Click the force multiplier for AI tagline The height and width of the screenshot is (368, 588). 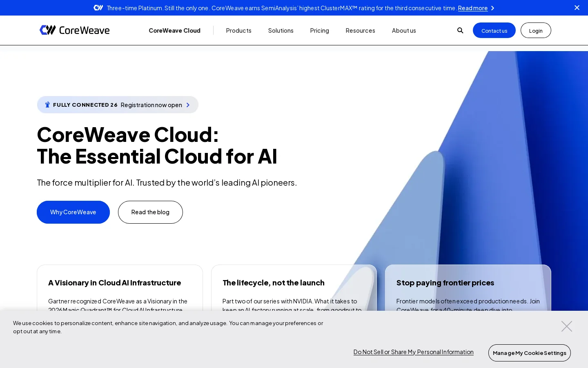pyautogui.click(x=167, y=183)
